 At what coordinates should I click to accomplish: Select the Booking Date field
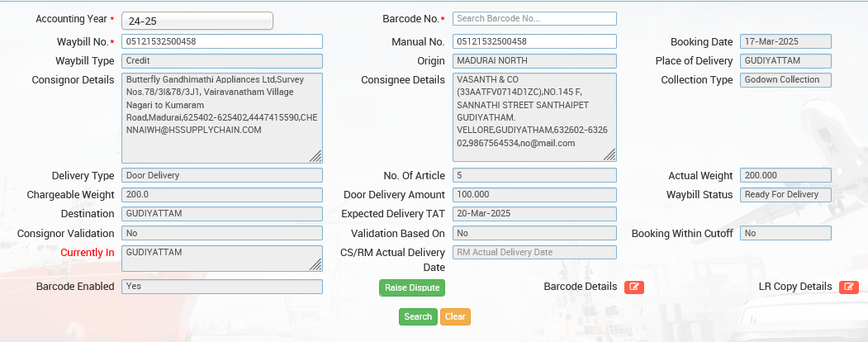point(785,41)
